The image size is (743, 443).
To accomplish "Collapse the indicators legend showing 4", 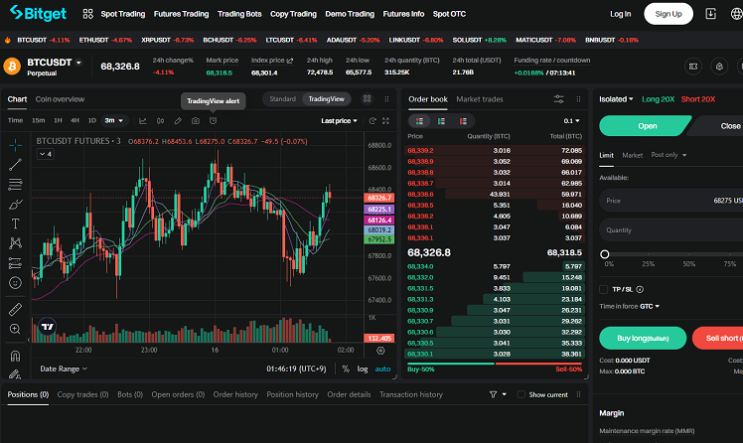I will coord(45,154).
